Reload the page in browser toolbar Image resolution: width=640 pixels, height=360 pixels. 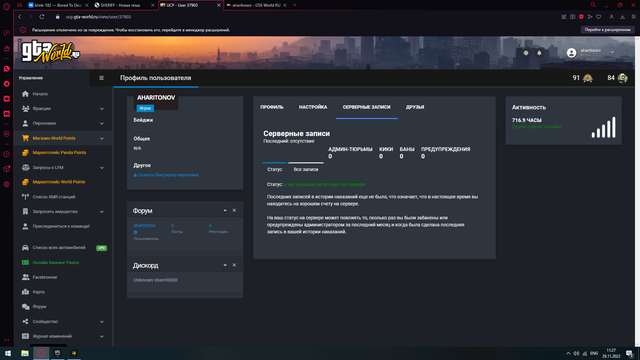42,17
